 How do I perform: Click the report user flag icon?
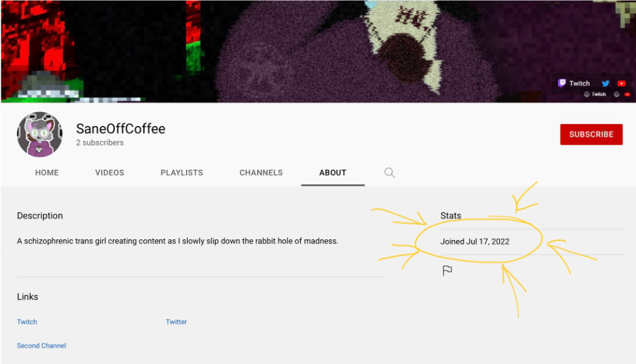tap(447, 271)
